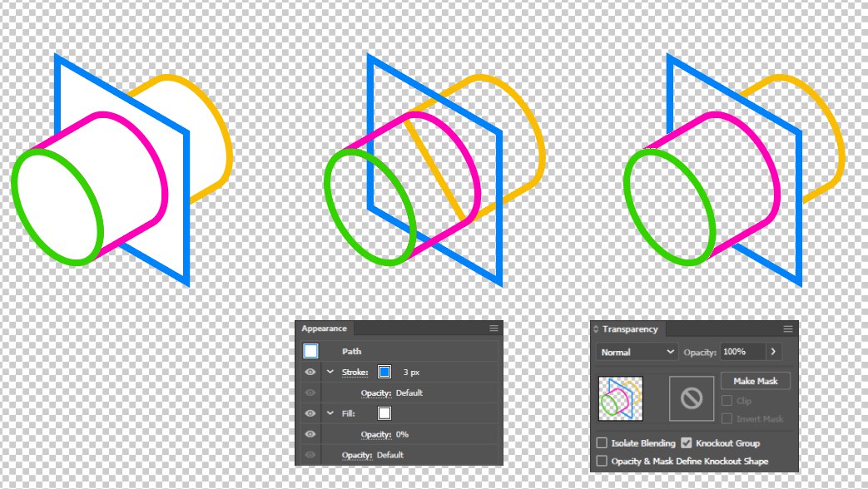Select the empty opacity mask slot
This screenshot has height=489, width=868.
coord(692,398)
